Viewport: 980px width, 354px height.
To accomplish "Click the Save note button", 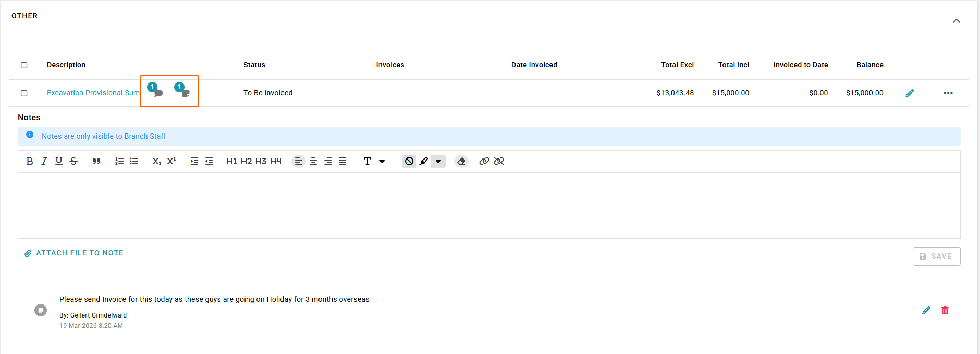I will tap(936, 257).
